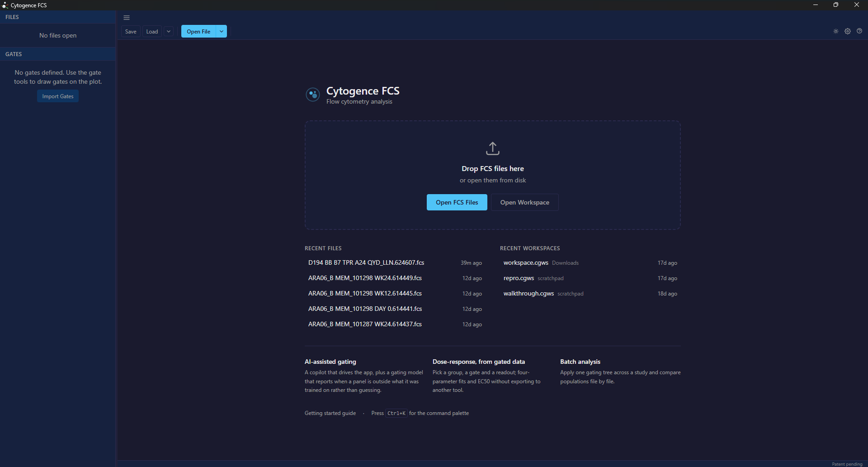Restore down the Cytogence FCS window
The height and width of the screenshot is (467, 868).
pyautogui.click(x=836, y=5)
